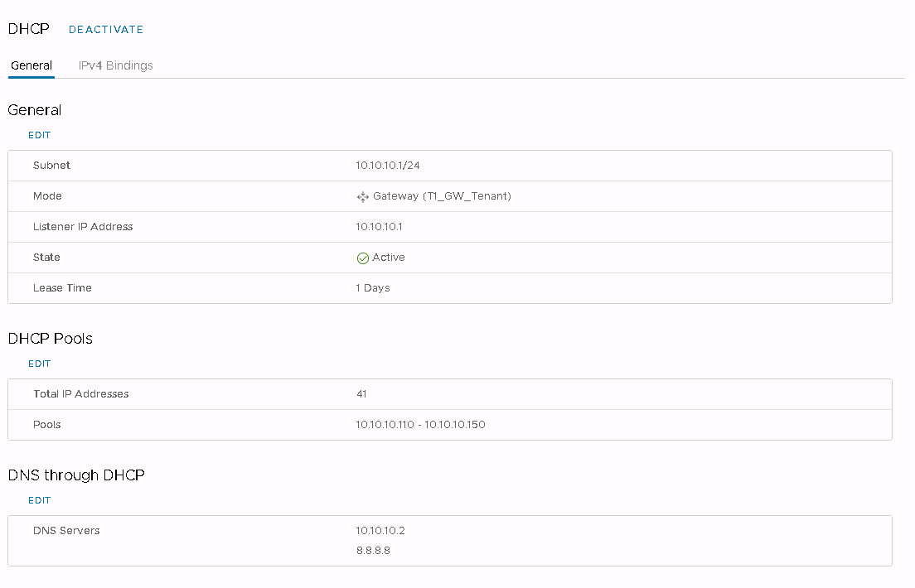
Task: Open EDIT for DHCP Pools
Action: pyautogui.click(x=40, y=364)
